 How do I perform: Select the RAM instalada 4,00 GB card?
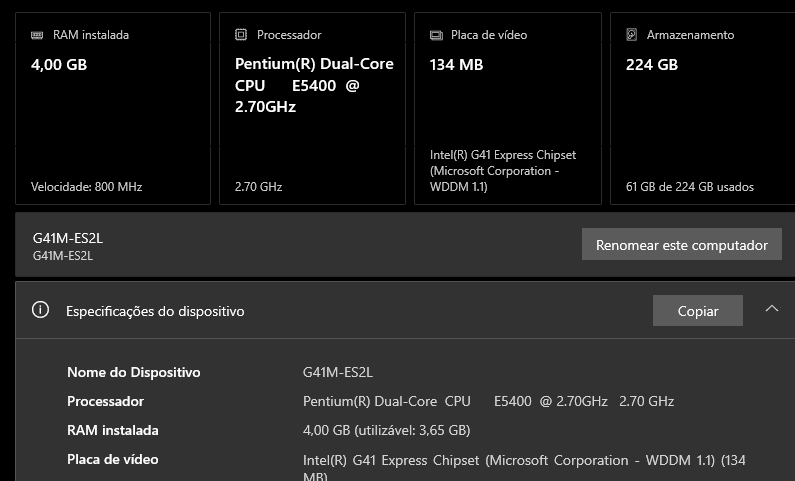click(113, 108)
